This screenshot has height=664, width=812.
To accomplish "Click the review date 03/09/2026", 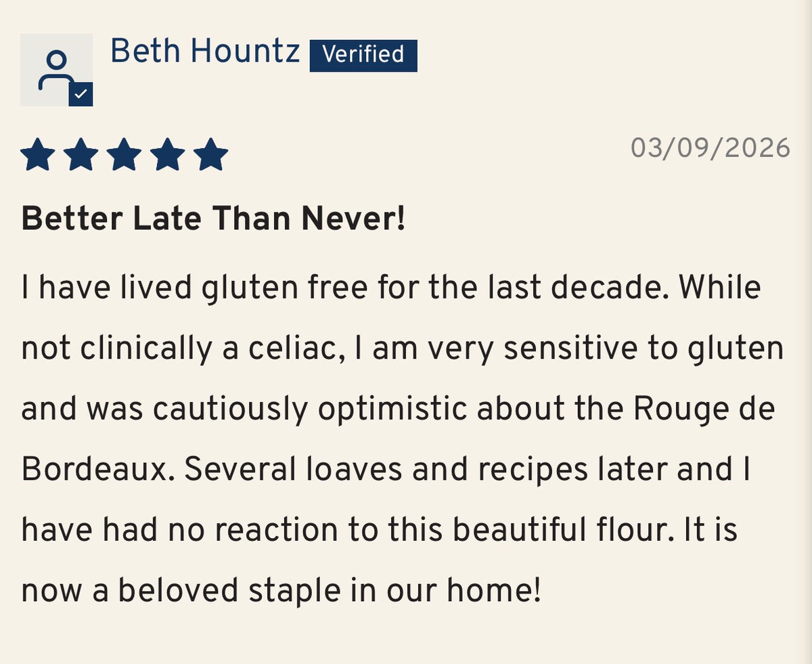I will pos(710,148).
